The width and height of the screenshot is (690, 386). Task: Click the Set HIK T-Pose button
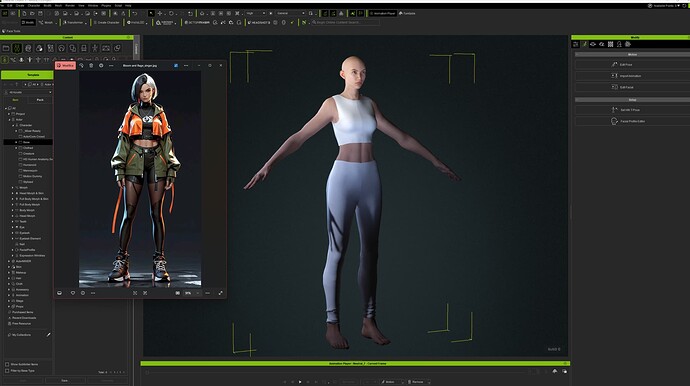point(632,110)
